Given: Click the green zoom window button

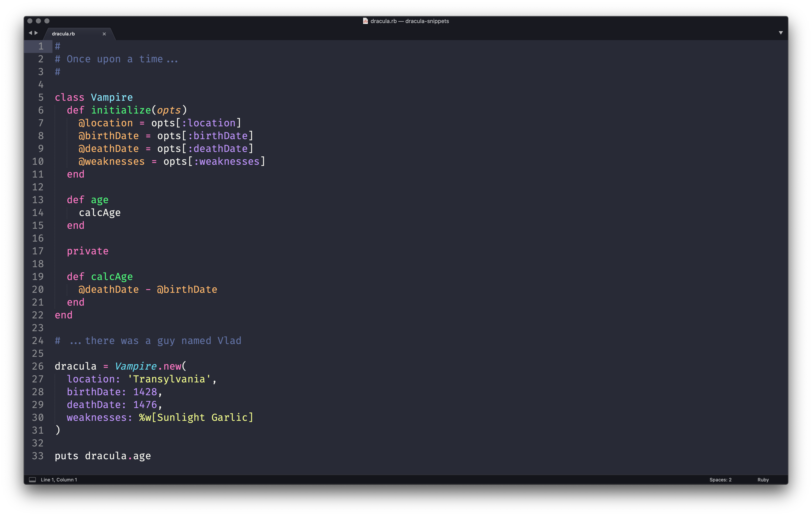Looking at the screenshot, I should pyautogui.click(x=47, y=21).
